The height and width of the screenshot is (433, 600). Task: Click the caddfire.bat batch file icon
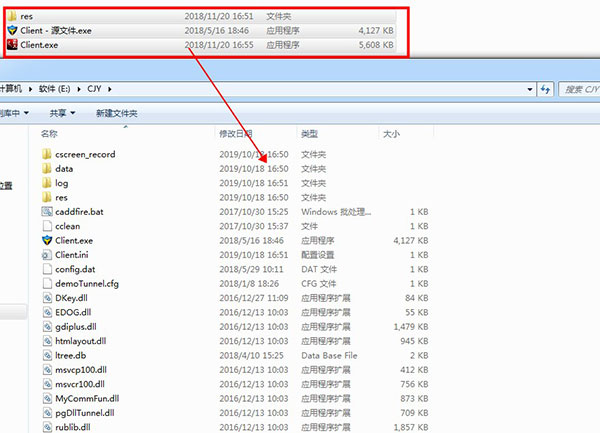click(x=47, y=212)
